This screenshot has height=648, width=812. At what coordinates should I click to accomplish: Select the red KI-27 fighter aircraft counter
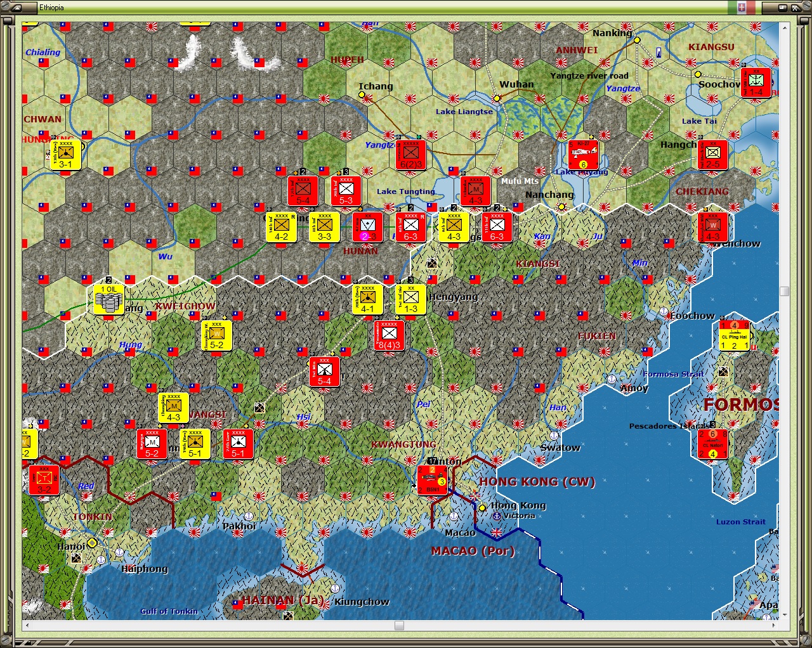point(584,155)
